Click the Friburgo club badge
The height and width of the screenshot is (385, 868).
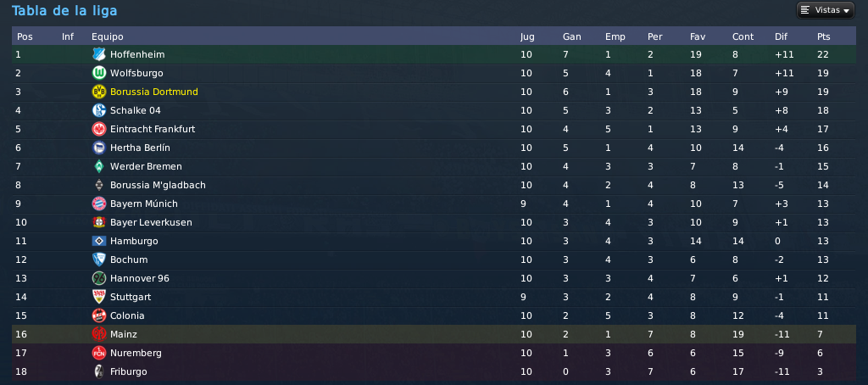(x=99, y=371)
